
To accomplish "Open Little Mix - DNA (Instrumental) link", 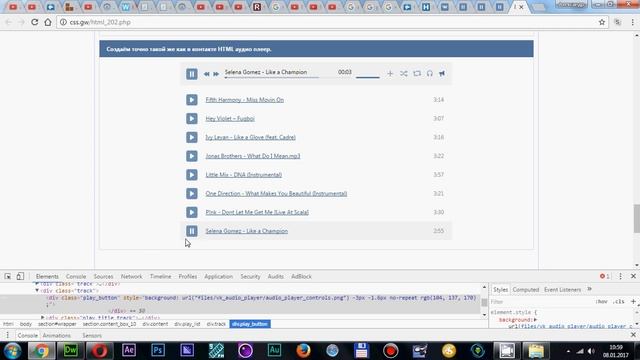I will click(x=244, y=175).
